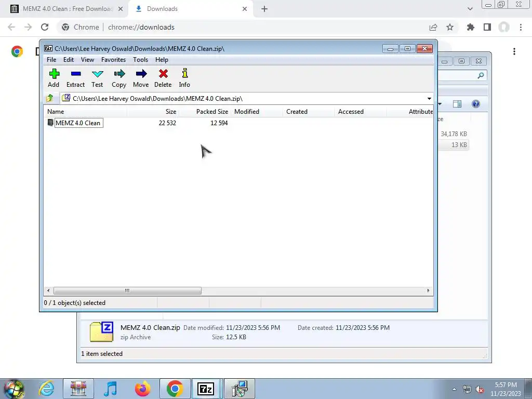Launch Firefox from the taskbar
The height and width of the screenshot is (399, 532).
(x=142, y=389)
